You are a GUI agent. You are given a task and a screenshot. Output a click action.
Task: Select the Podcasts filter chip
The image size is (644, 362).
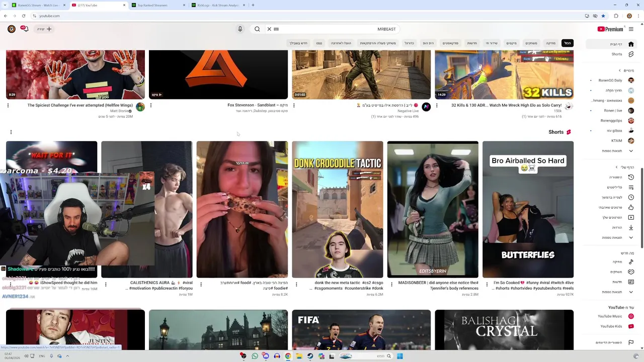point(450,43)
